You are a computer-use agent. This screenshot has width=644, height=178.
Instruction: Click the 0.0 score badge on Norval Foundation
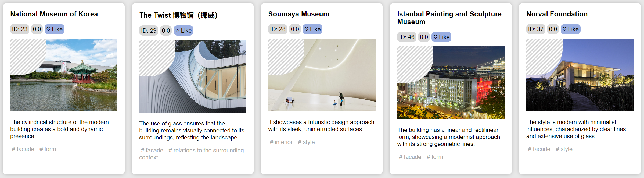point(553,29)
